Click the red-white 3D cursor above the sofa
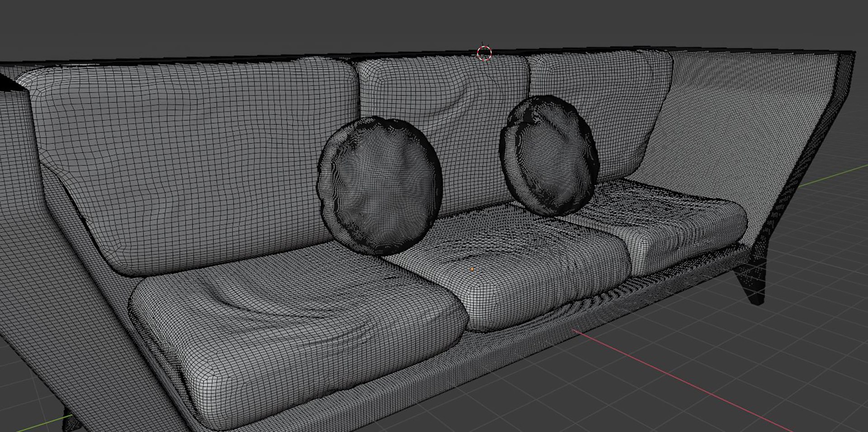This screenshot has height=432, width=868. 484,53
